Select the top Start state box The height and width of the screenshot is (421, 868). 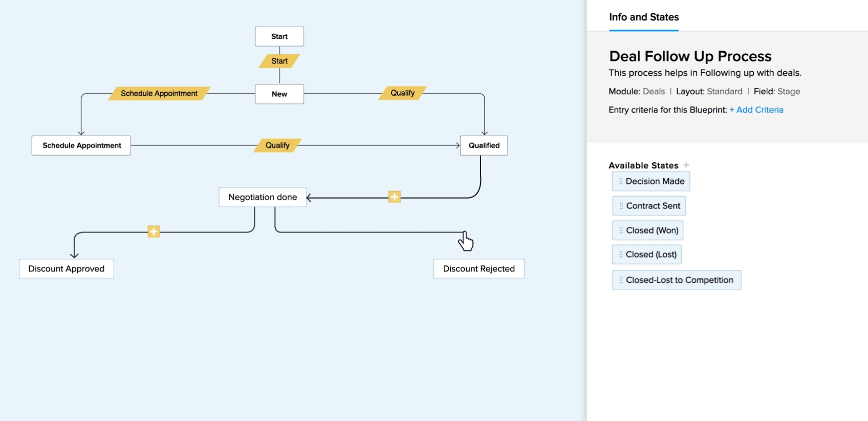[x=279, y=36]
